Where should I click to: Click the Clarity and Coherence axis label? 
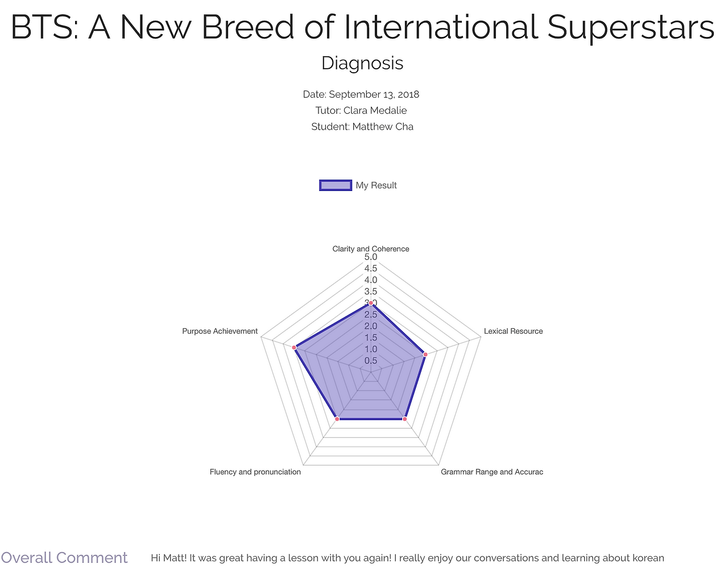[x=371, y=249]
